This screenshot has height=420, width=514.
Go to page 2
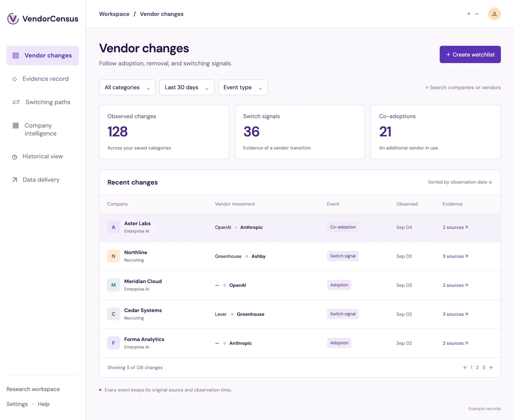477,368
